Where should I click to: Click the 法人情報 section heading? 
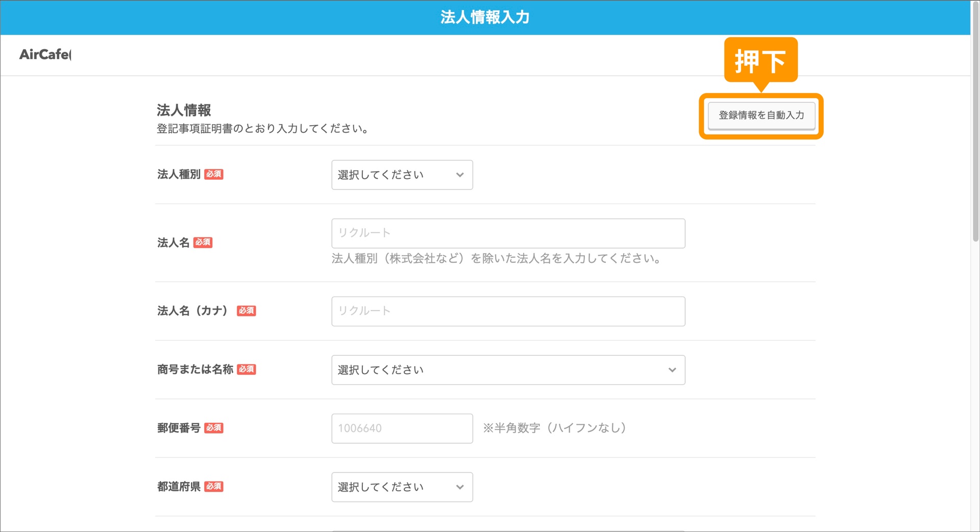(184, 110)
